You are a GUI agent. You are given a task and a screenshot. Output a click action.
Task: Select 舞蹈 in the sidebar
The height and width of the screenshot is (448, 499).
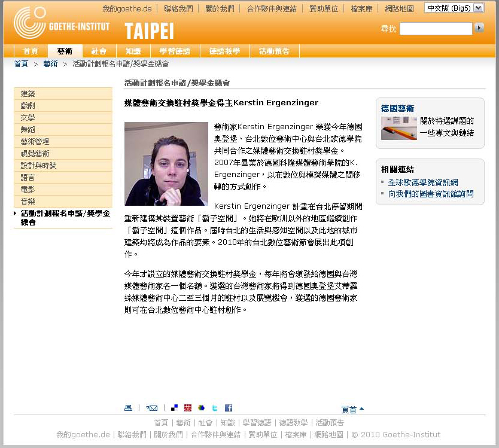click(x=63, y=130)
